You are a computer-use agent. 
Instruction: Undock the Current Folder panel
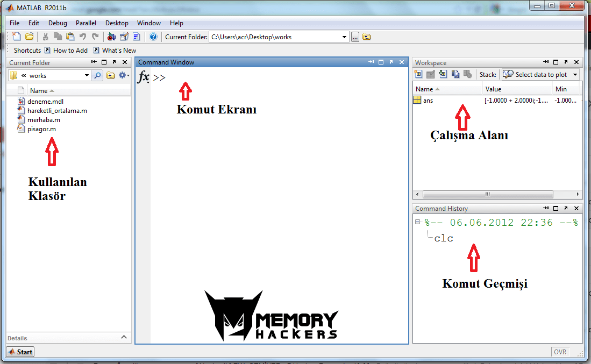114,62
